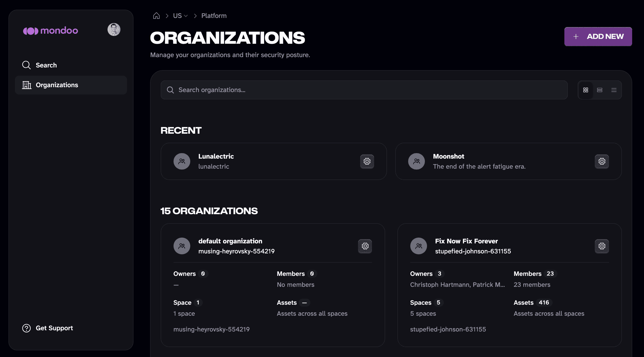Click the Search magnifier icon in sidebar
The image size is (644, 357).
pos(26,65)
